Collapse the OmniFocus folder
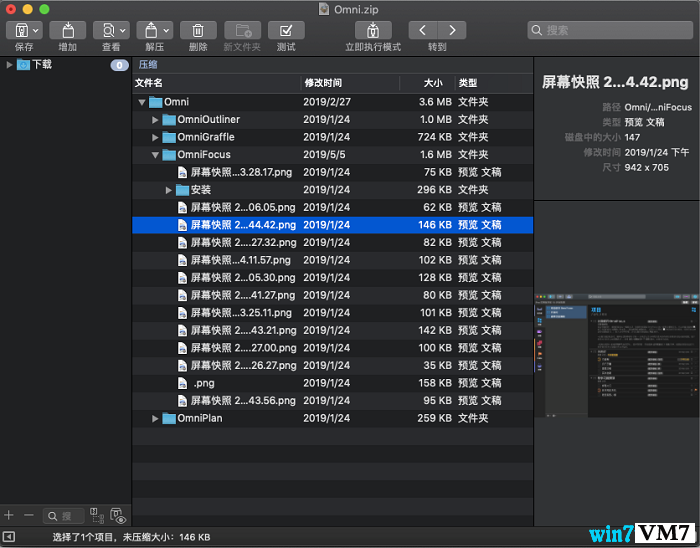The image size is (700, 548). [155, 155]
